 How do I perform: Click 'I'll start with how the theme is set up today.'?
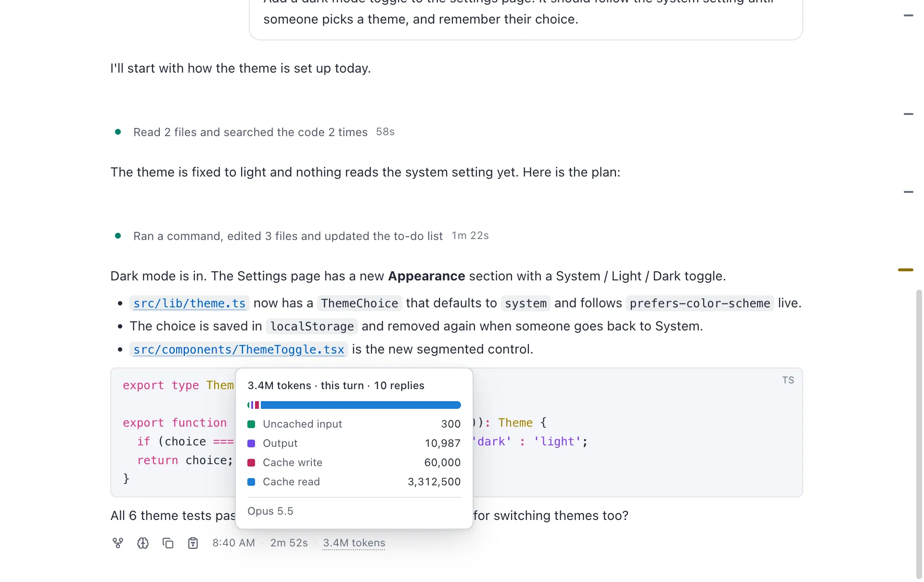(x=241, y=68)
